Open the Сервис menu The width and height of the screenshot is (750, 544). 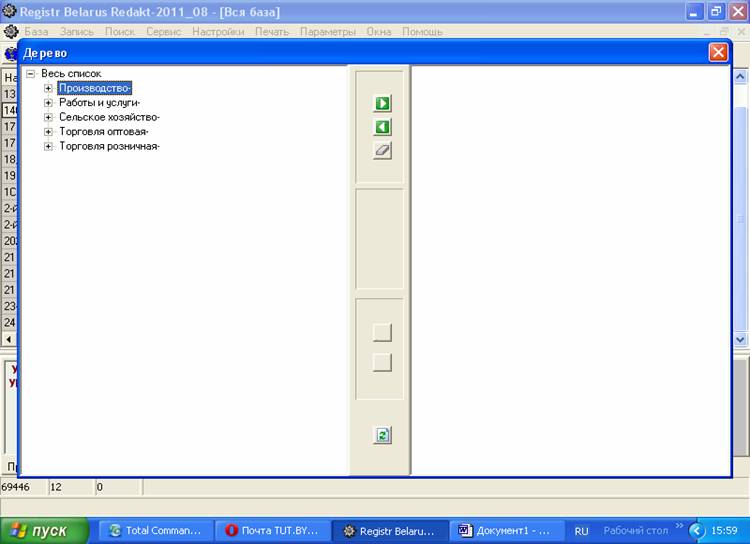pos(163,32)
